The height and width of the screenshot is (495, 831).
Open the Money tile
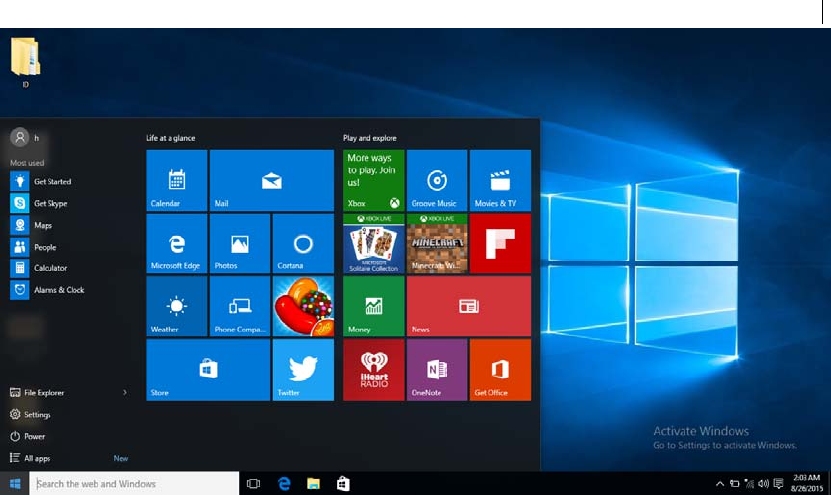(x=374, y=306)
